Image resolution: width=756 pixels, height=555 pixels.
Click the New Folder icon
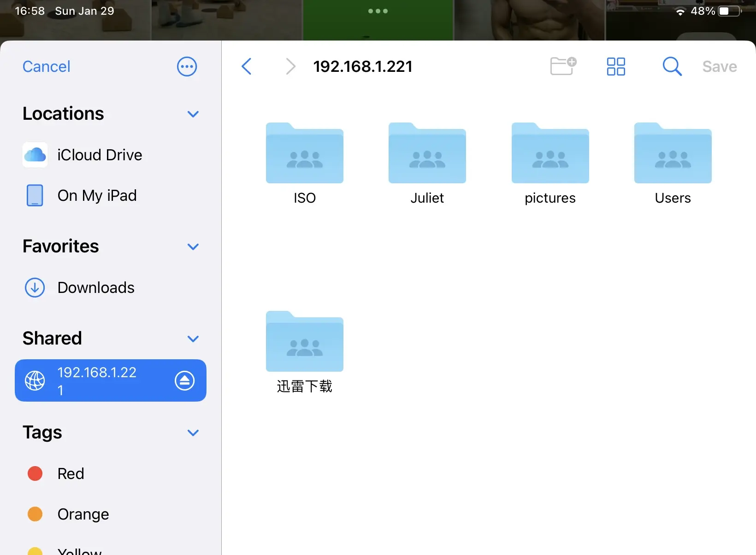[563, 66]
